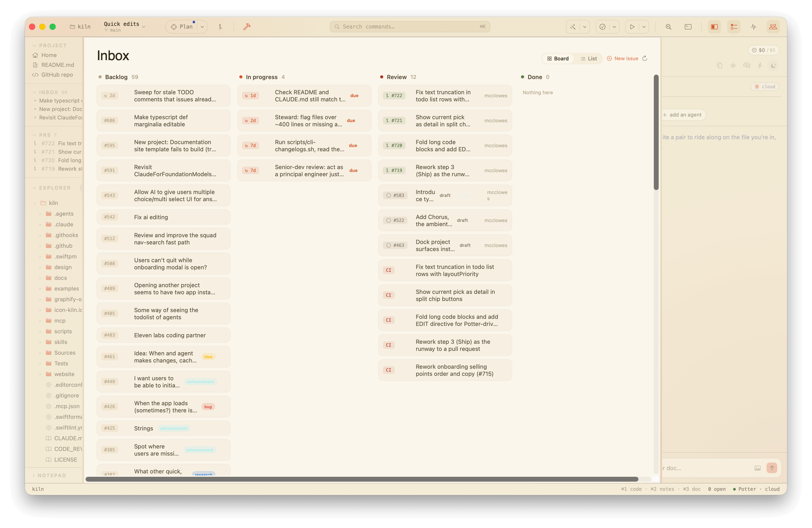Click the magnifier search icon in toolbar

point(668,27)
